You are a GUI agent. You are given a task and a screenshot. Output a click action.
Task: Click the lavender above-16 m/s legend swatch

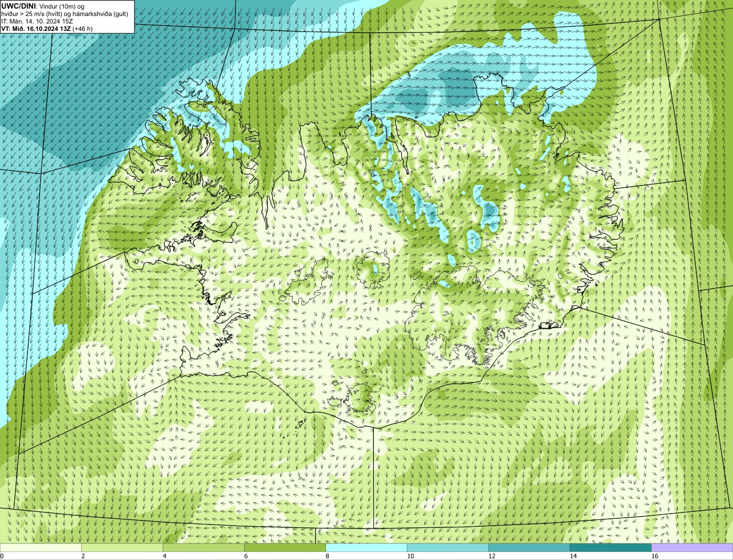(x=692, y=547)
